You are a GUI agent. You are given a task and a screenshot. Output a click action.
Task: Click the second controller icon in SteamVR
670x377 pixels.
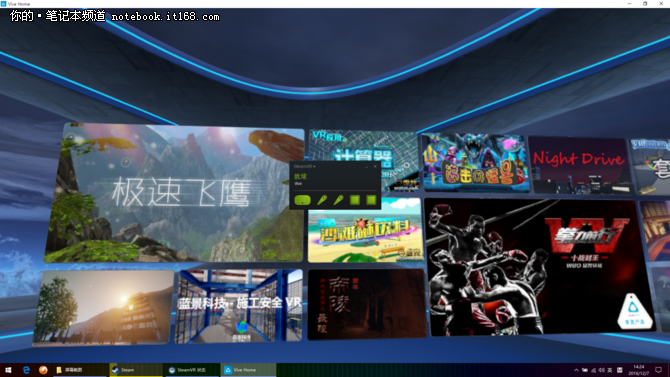(x=338, y=200)
